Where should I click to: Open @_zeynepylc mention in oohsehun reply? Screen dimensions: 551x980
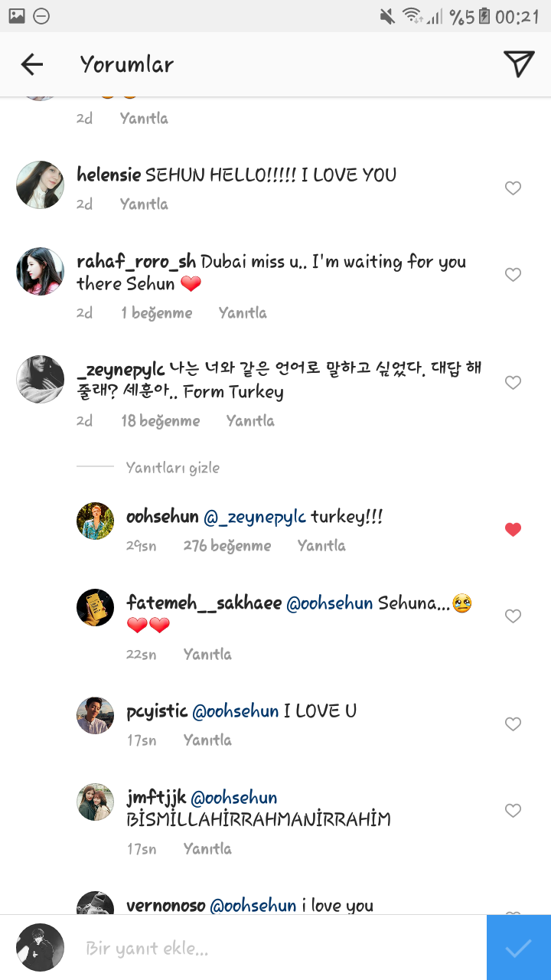pos(254,518)
